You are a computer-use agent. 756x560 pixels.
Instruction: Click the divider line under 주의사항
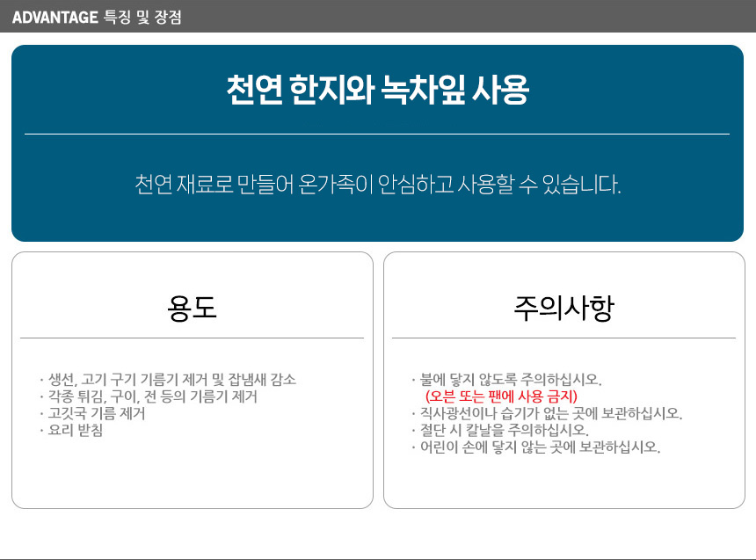pyautogui.click(x=563, y=338)
